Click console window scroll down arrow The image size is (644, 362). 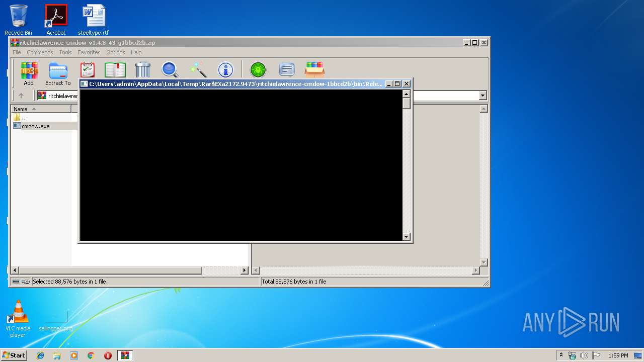pyautogui.click(x=407, y=236)
